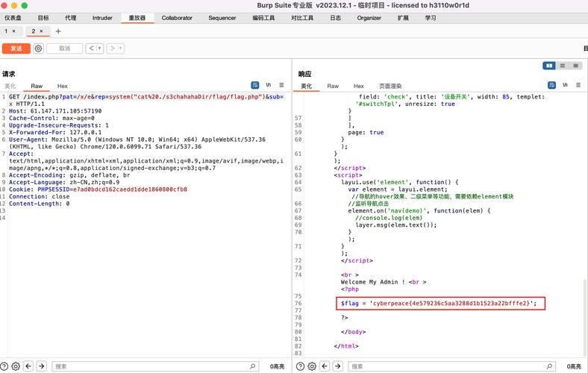
Task: Close Repeater tab 1
Action: point(14,31)
